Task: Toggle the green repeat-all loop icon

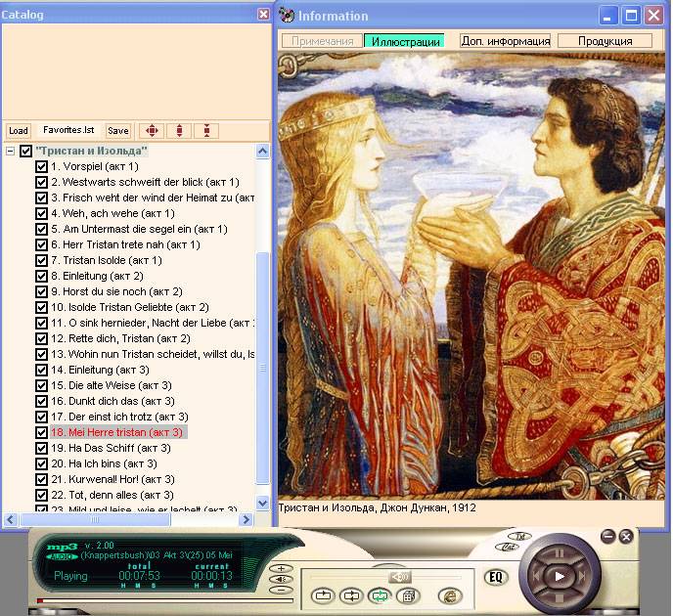Action: (380, 595)
